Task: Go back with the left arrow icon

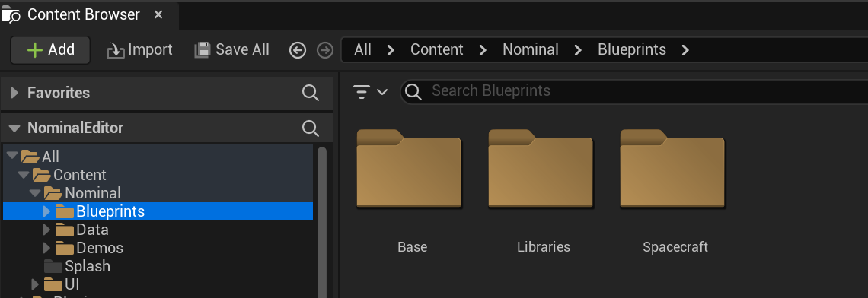Action: coord(298,50)
